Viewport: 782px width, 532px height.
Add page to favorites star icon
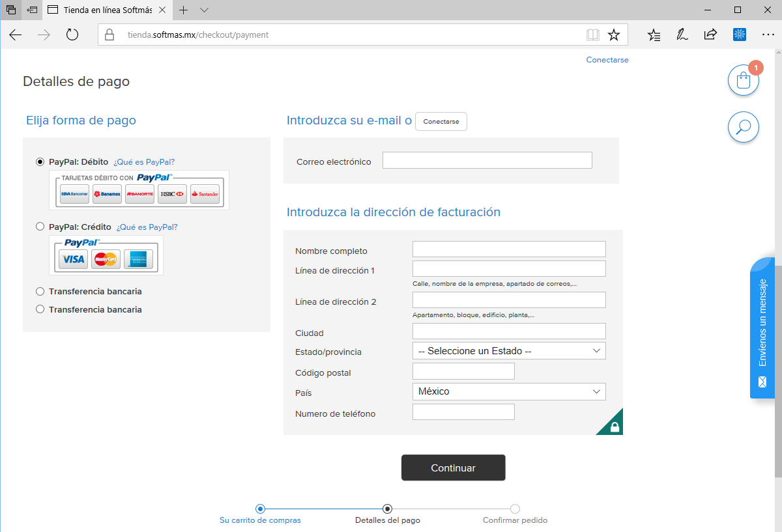tap(613, 35)
